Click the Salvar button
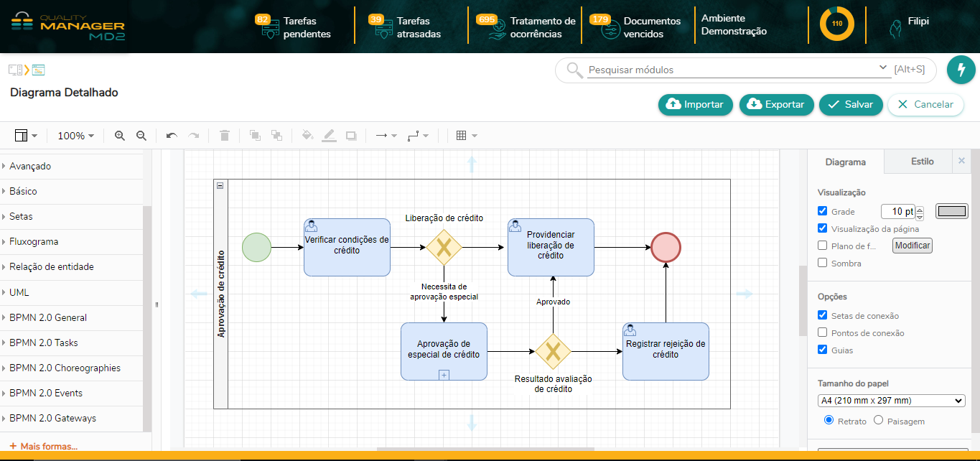 (851, 104)
